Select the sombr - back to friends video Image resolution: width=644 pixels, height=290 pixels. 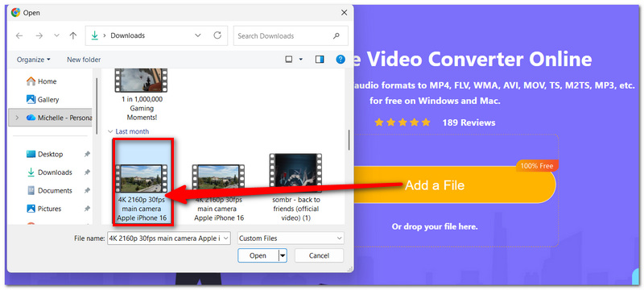click(296, 188)
